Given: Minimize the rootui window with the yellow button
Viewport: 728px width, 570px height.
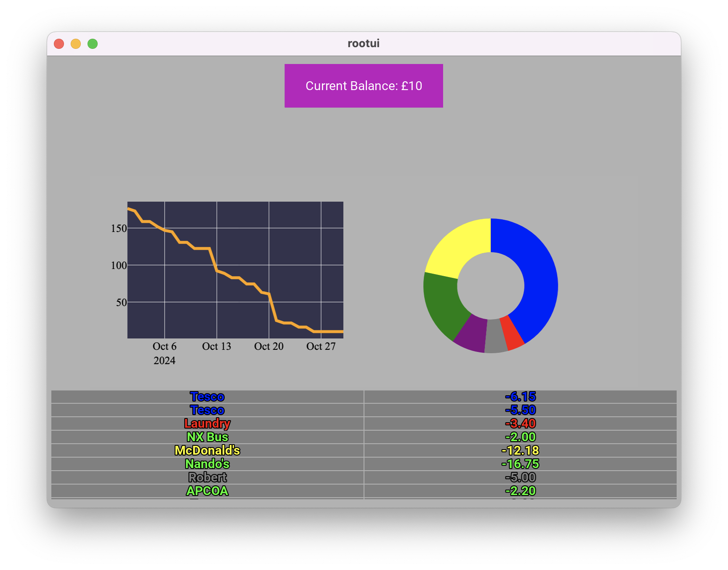Looking at the screenshot, I should pyautogui.click(x=76, y=44).
